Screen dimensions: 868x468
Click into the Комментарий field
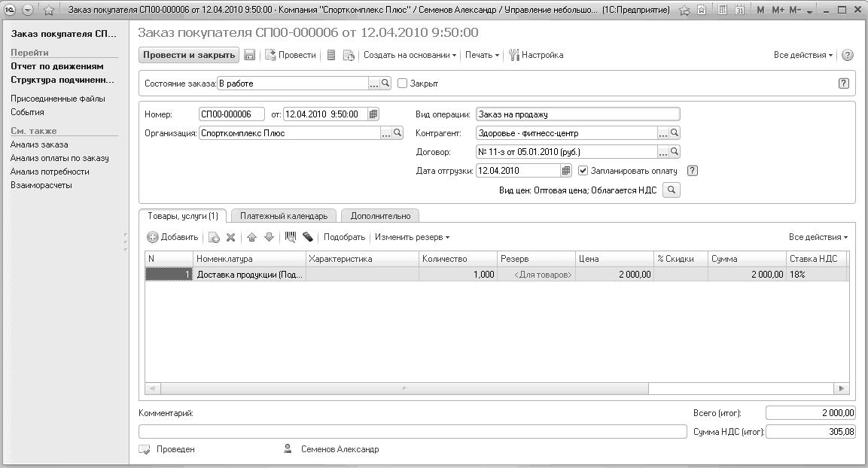[x=413, y=431]
